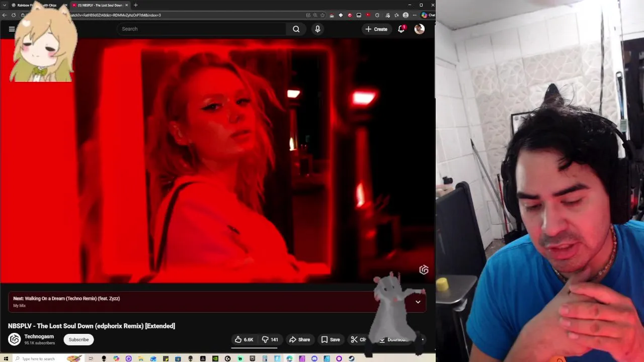Open a new browser tab

pos(135,5)
